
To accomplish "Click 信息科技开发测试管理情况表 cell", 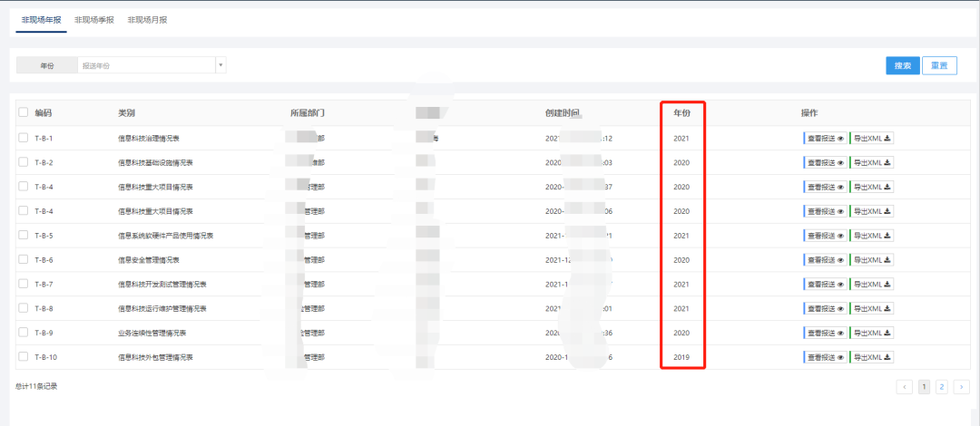I will coord(162,285).
